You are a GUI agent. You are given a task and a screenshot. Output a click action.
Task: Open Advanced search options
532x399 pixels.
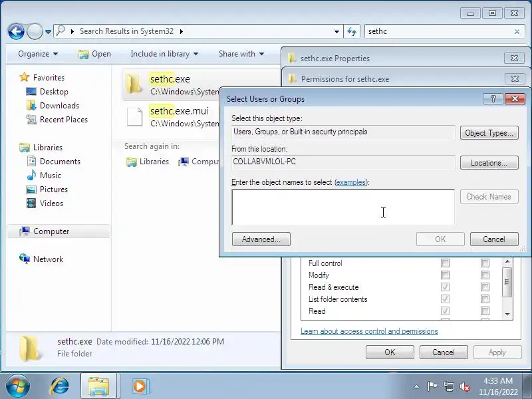261,239
